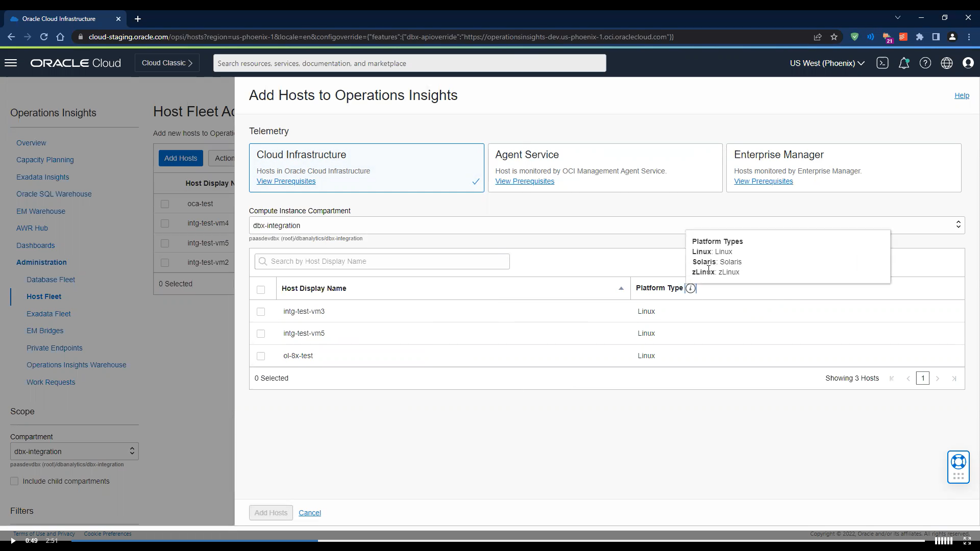The width and height of the screenshot is (980, 551).
Task: Click the Search by Host Display Name field
Action: 381,261
